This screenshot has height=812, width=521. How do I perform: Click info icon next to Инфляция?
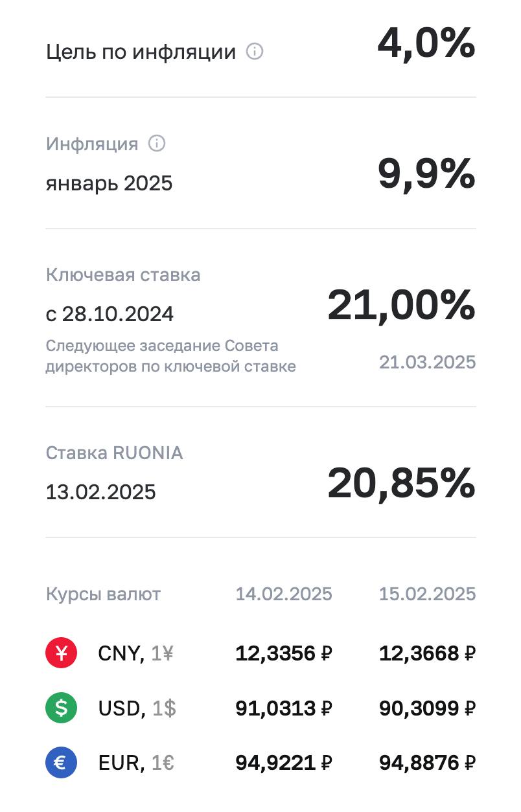tap(157, 143)
